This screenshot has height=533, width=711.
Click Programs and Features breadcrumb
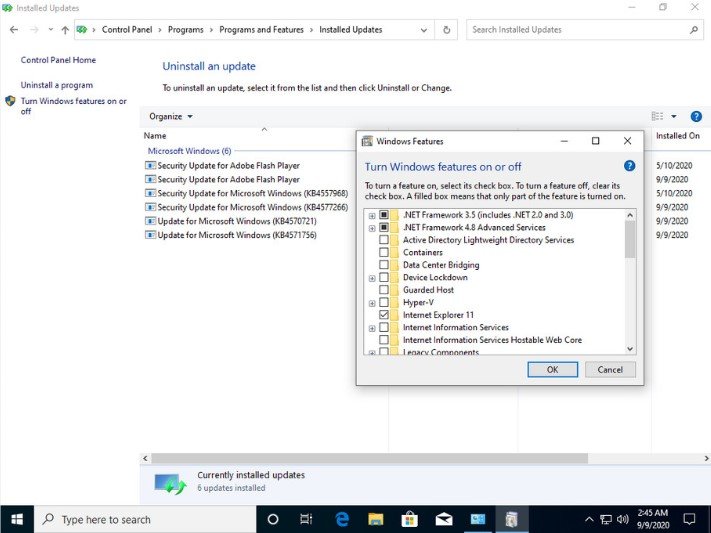click(262, 29)
